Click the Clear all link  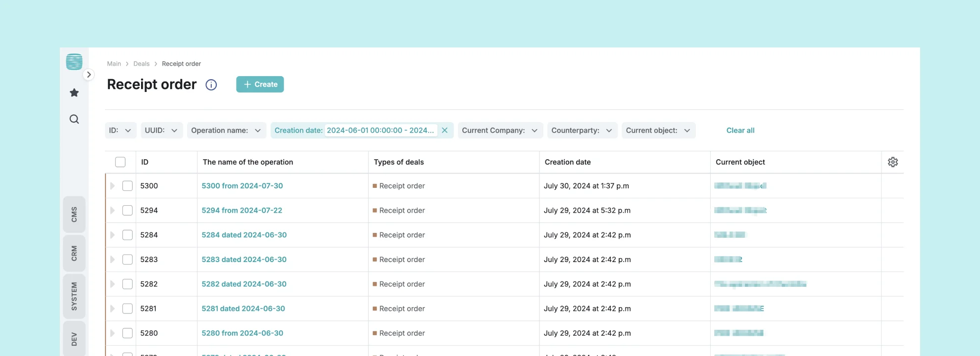tap(740, 131)
